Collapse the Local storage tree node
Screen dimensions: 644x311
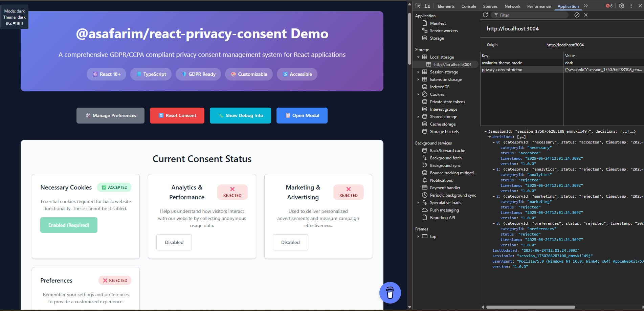click(418, 57)
